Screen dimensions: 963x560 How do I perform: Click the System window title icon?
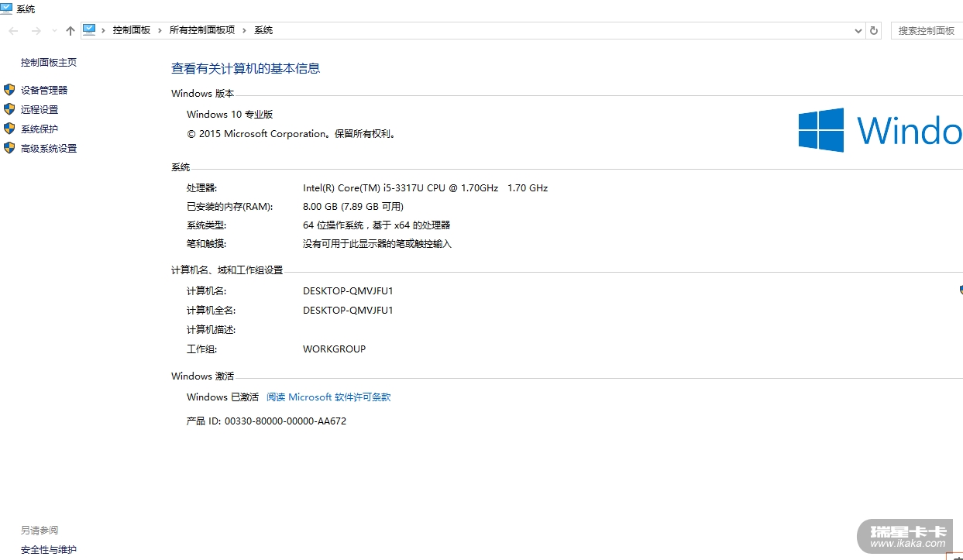point(6,8)
